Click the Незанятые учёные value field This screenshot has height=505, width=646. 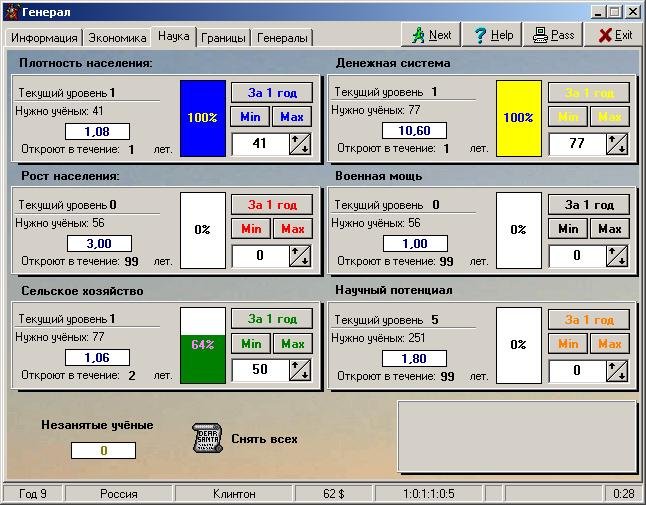102,450
